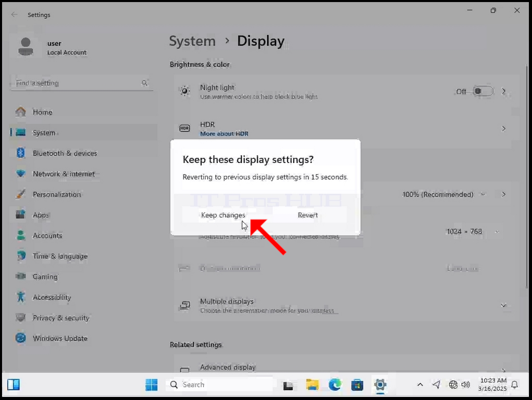Click the Accounts sidebar icon
Screen dimensions: 532x400
click(21, 235)
